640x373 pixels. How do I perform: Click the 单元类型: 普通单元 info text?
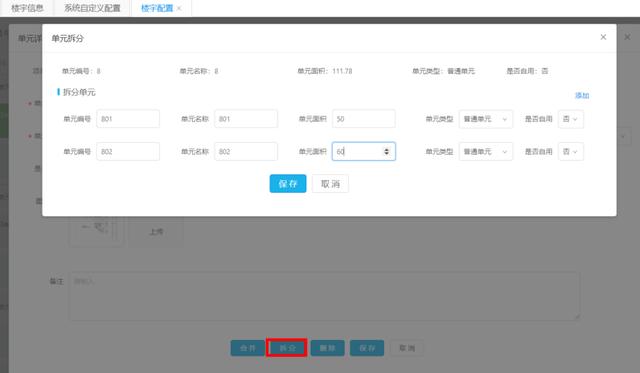443,71
